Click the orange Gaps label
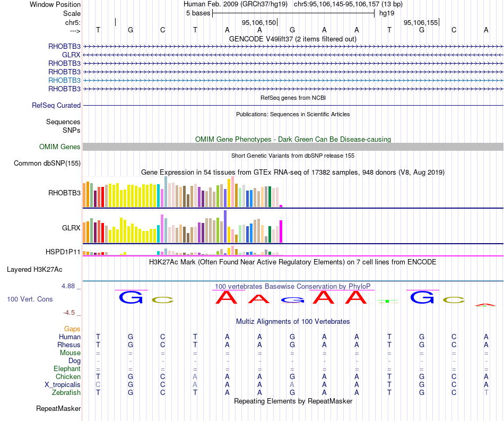 click(72, 329)
